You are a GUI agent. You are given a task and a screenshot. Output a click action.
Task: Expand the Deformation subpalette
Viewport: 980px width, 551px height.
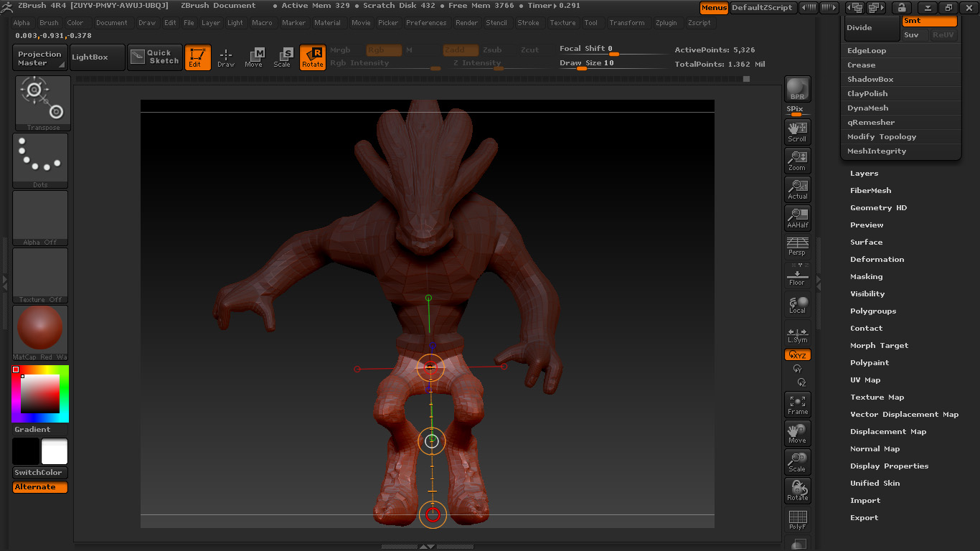pos(877,260)
